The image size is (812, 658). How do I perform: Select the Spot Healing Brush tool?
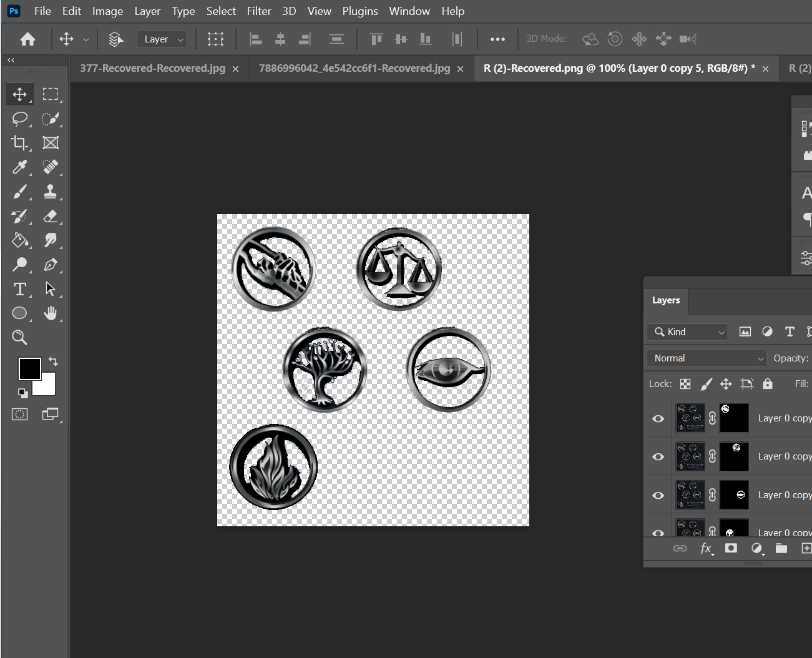coord(51,167)
